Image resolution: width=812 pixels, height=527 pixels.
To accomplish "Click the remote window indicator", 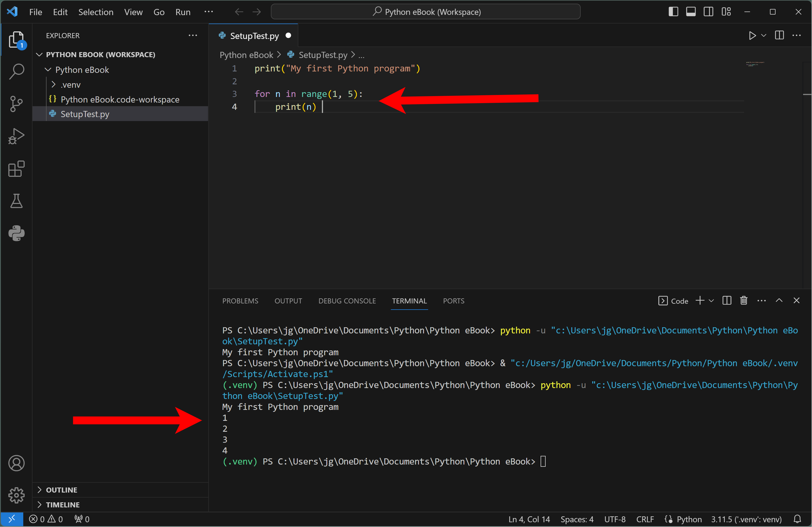I will coord(11,519).
